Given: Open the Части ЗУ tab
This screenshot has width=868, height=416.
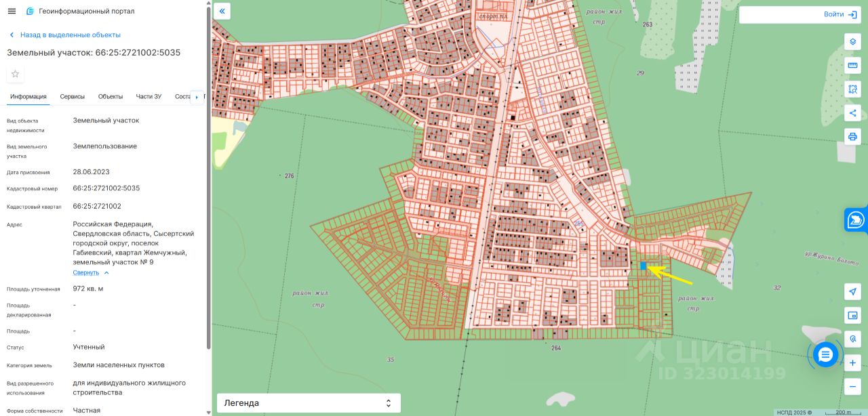Looking at the screenshot, I should pos(149,97).
